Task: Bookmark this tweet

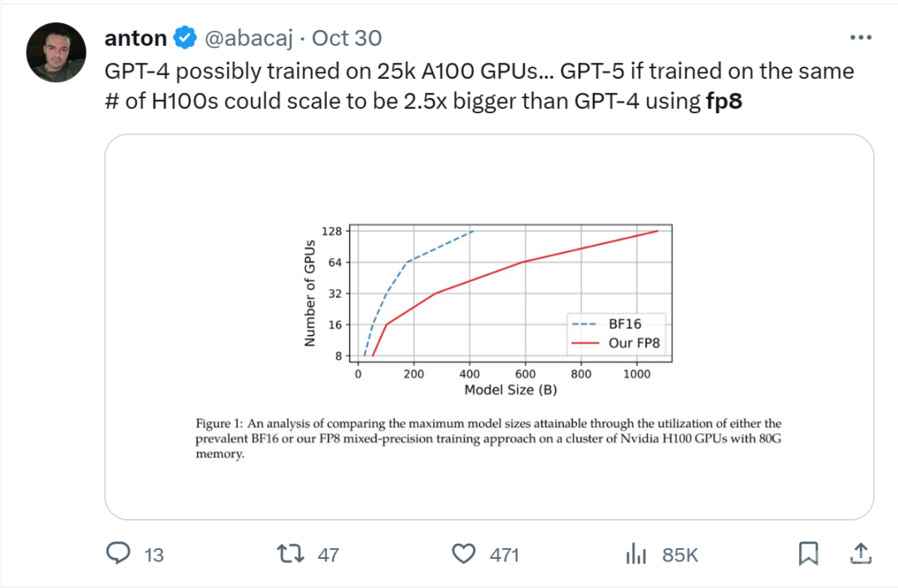Action: tap(808, 554)
